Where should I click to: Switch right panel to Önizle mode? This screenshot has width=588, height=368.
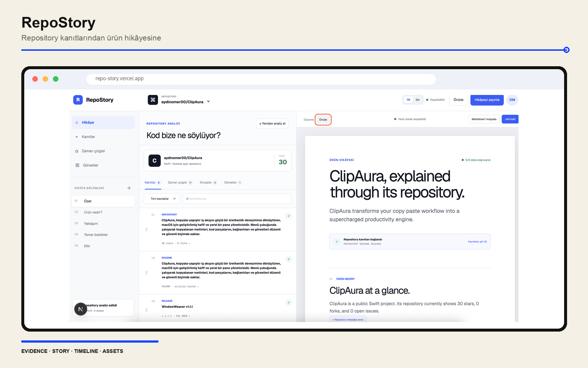point(323,120)
